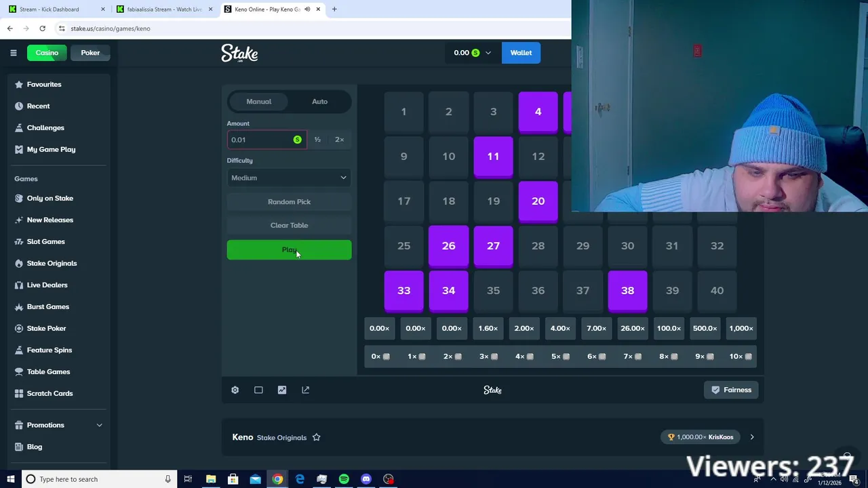The height and width of the screenshot is (488, 868).
Task: Close the Keno Online browser tab
Action: 317,9
